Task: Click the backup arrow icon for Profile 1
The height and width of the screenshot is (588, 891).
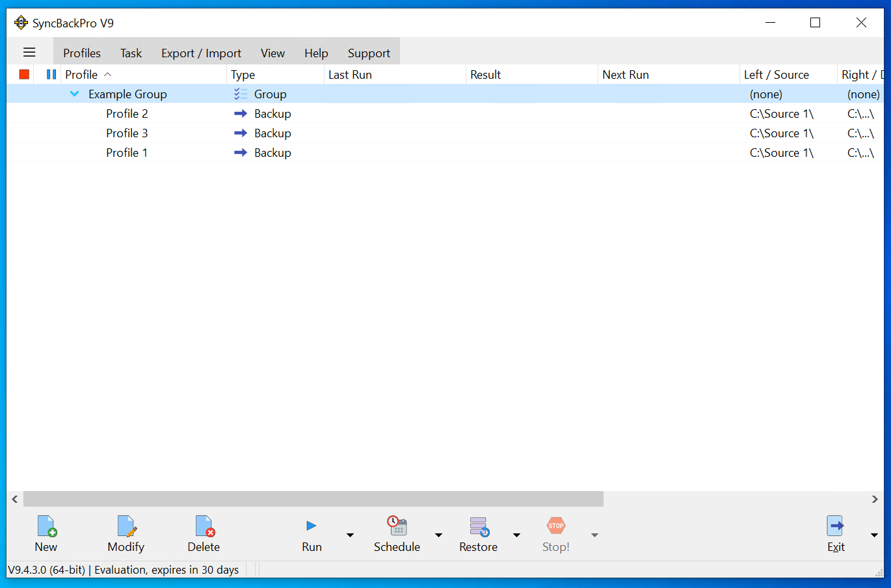Action: pyautogui.click(x=241, y=153)
